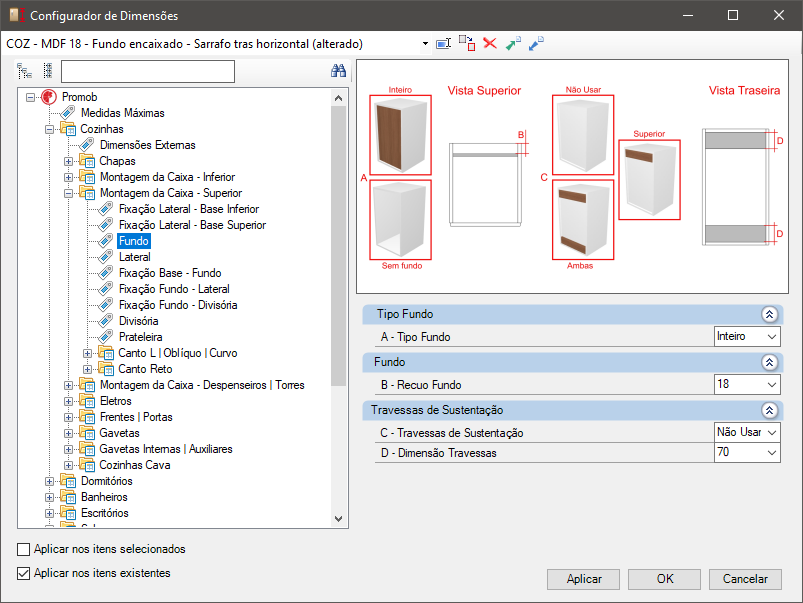This screenshot has width=803, height=603.
Task: Click the Superior cabinet preview thumbnail
Action: click(x=649, y=180)
